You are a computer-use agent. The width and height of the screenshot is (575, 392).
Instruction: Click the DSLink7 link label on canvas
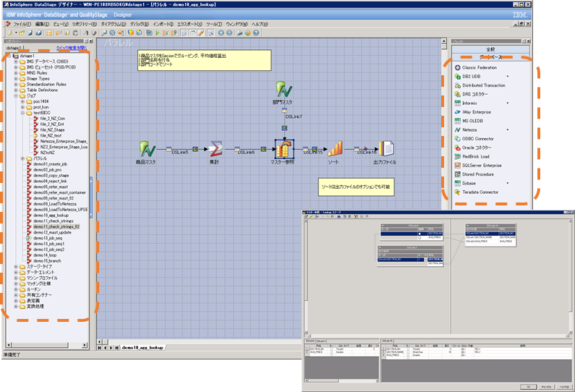tap(294, 116)
